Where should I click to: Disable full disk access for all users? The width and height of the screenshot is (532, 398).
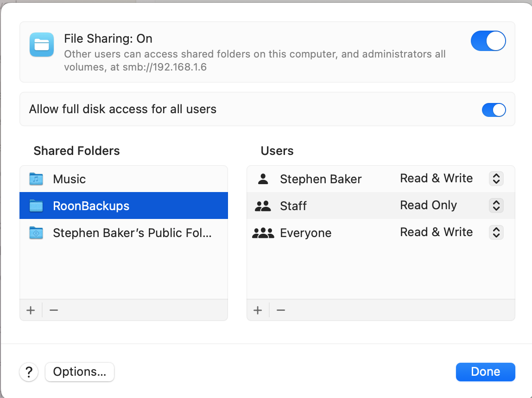tap(494, 109)
